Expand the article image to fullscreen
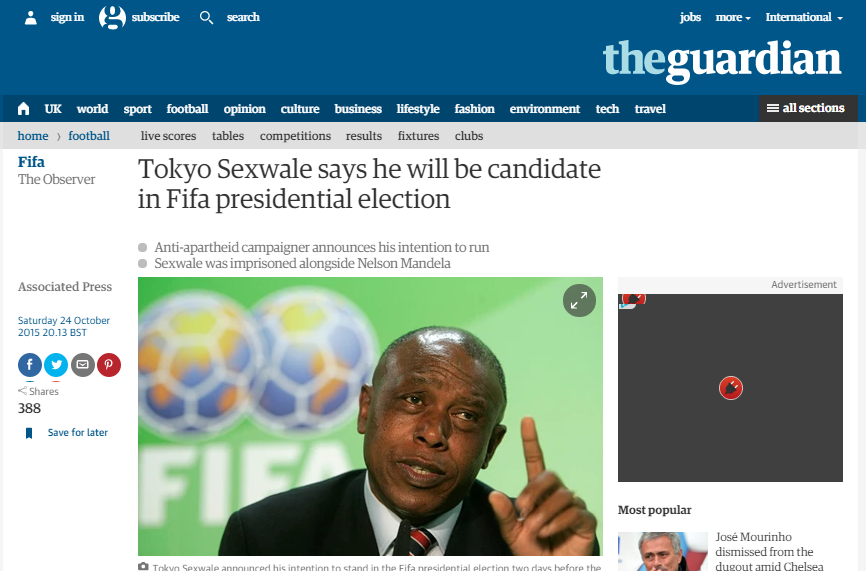This screenshot has width=866, height=571. (x=579, y=300)
